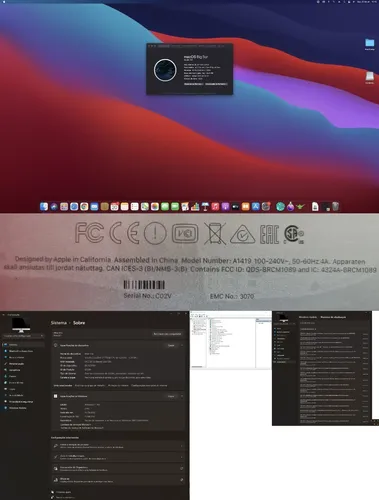This screenshot has width=379, height=500.
Task: Open the Trash in the dock
Action: (x=335, y=207)
